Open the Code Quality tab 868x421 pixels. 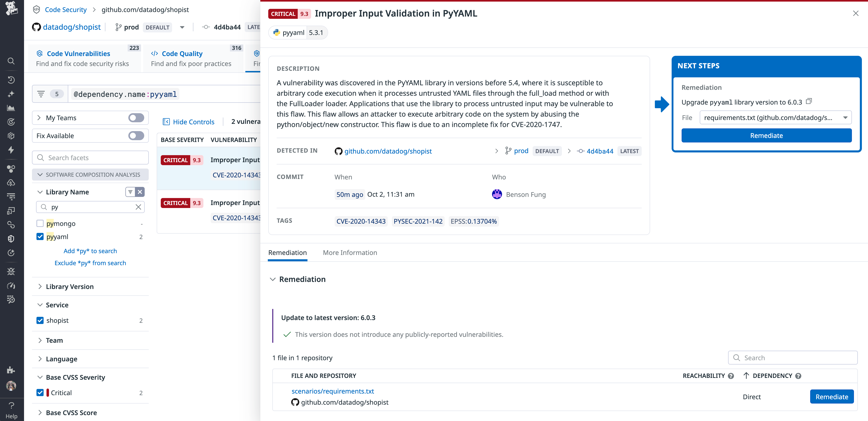(x=182, y=53)
